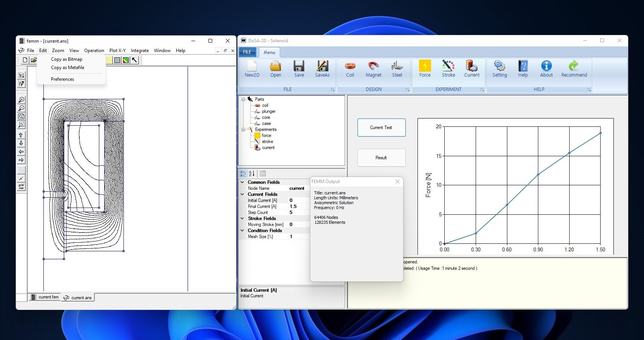This screenshot has height=340, width=644.
Task: Add a Magnet part in DESIGN group
Action: click(x=373, y=69)
